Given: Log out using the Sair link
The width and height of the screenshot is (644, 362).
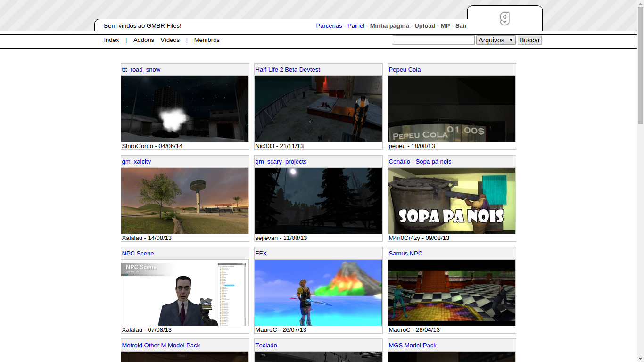Looking at the screenshot, I should 461,26.
